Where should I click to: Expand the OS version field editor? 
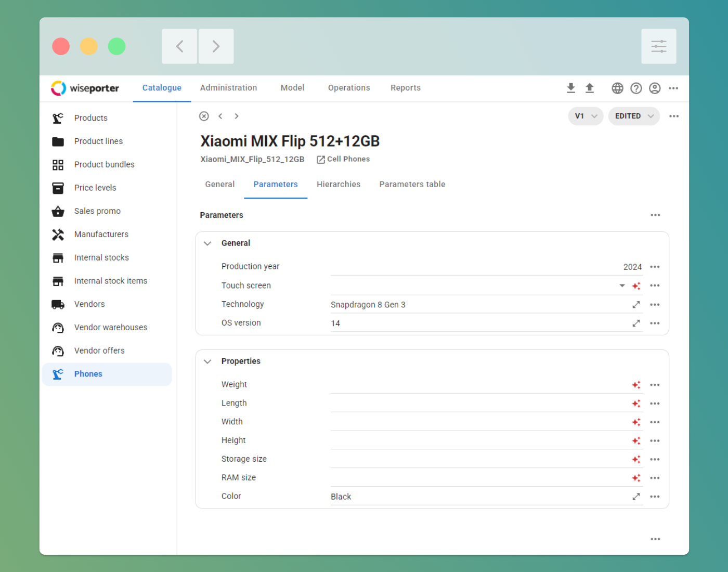tap(636, 323)
